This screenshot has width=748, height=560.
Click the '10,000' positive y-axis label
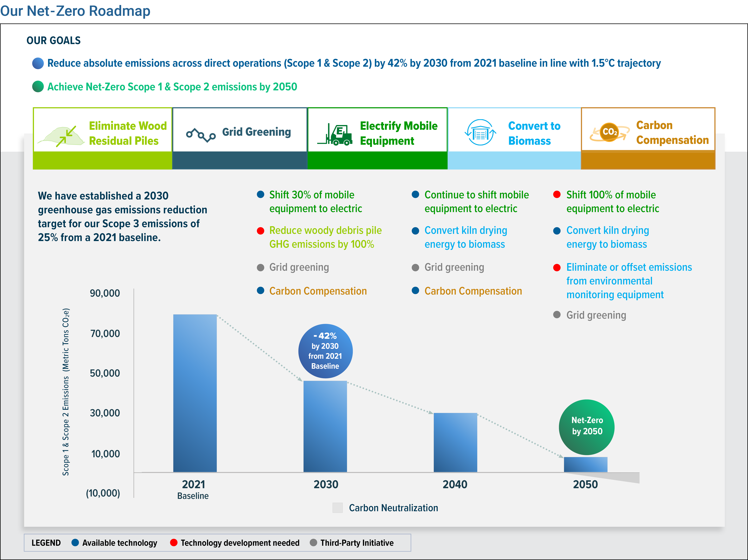pyautogui.click(x=105, y=454)
